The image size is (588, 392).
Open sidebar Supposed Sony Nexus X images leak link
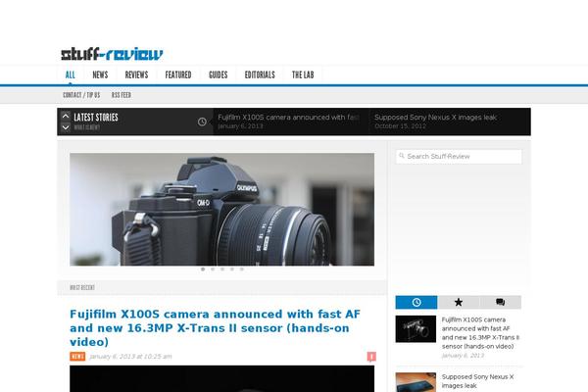click(478, 381)
